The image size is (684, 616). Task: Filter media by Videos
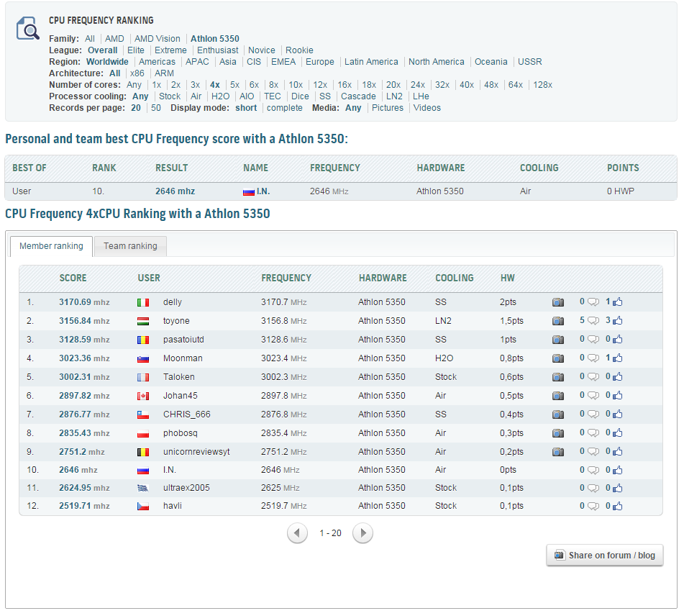(427, 108)
